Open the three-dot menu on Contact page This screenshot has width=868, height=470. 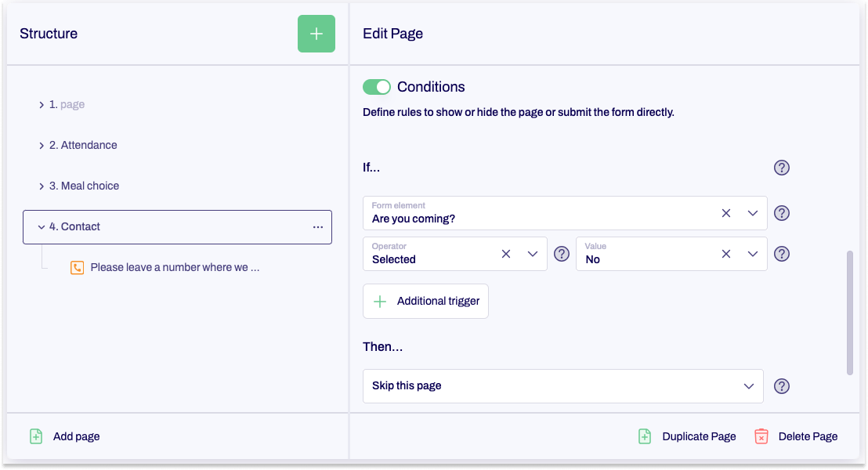click(318, 227)
